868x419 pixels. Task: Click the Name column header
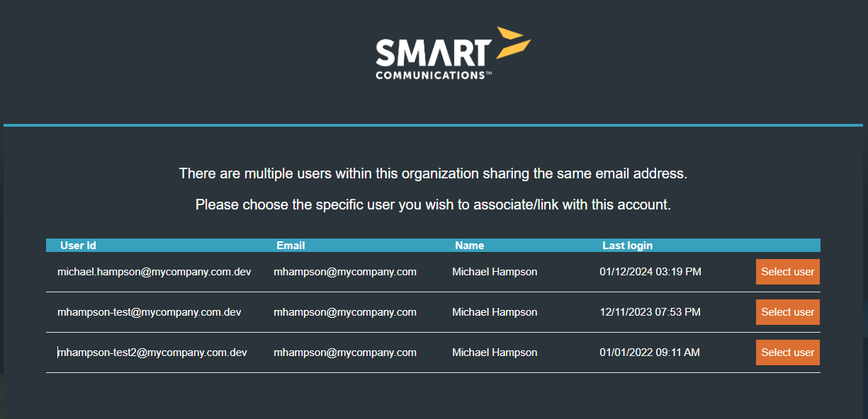[x=469, y=246]
